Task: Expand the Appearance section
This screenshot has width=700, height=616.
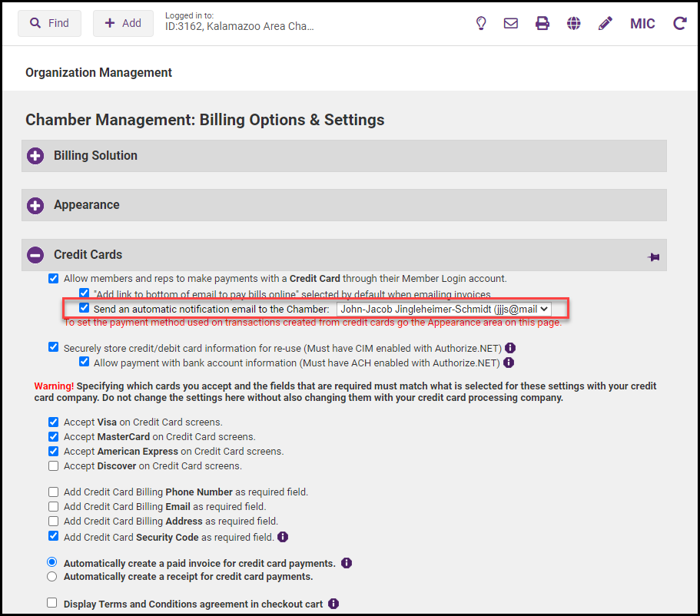Action: coord(35,206)
